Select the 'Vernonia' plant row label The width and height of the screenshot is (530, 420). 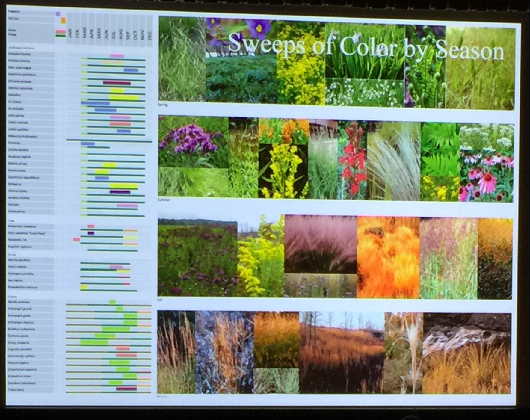coord(13,205)
